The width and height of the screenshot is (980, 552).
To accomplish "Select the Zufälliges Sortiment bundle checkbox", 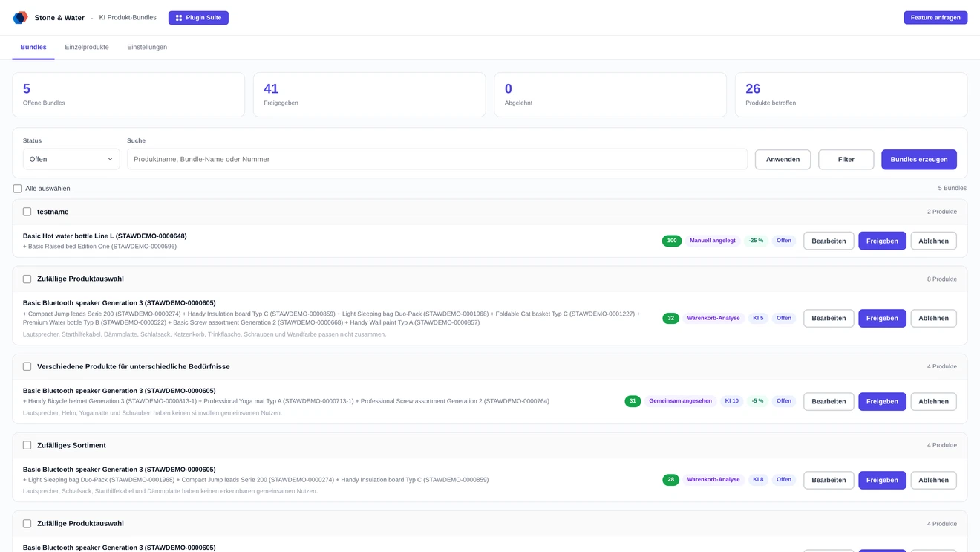I will [27, 445].
